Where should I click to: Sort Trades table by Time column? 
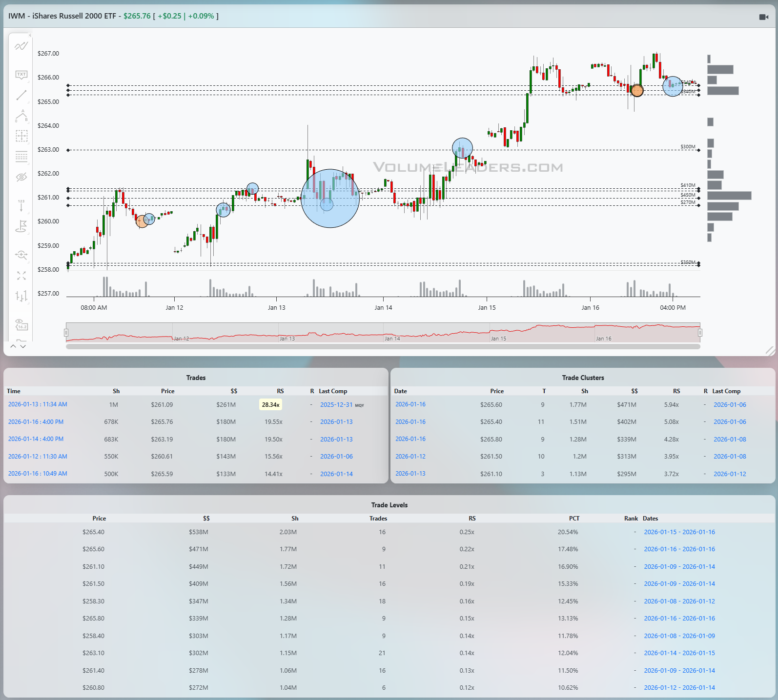(14, 391)
